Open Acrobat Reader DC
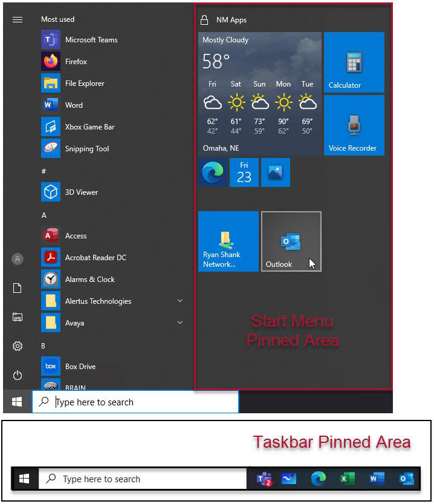This screenshot has height=504, width=434. click(x=112, y=258)
